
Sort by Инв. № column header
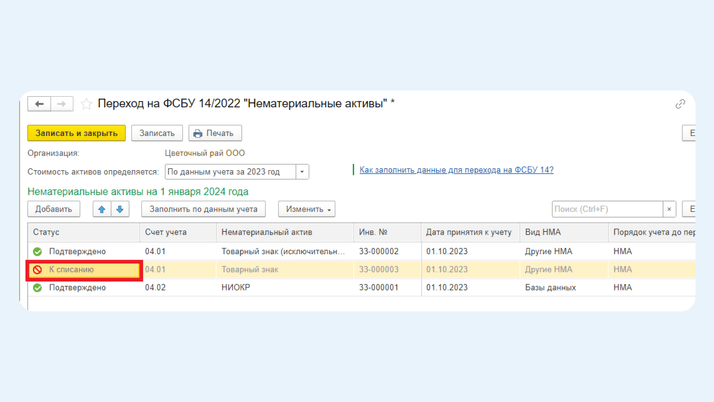click(x=387, y=232)
